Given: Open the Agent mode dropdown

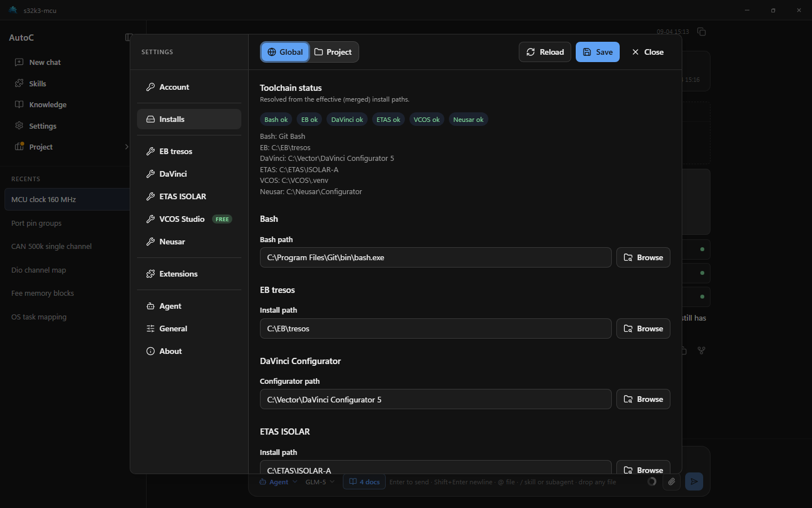Looking at the screenshot, I should (278, 482).
